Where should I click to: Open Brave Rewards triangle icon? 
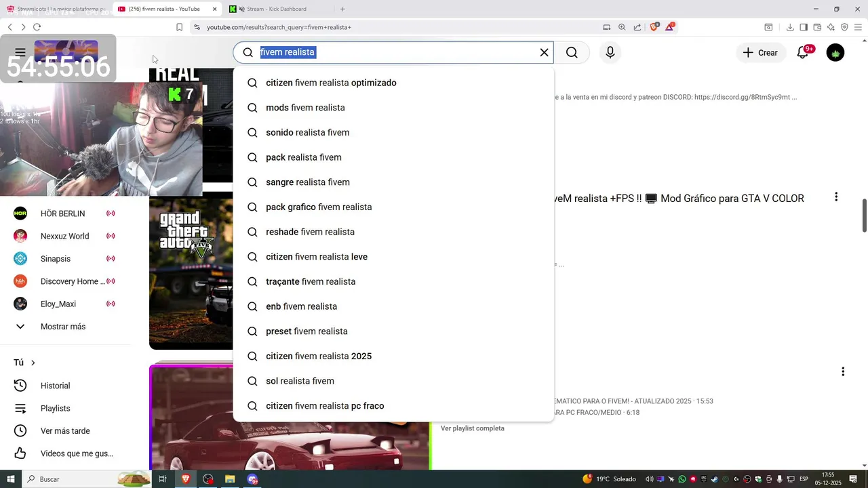tap(670, 27)
